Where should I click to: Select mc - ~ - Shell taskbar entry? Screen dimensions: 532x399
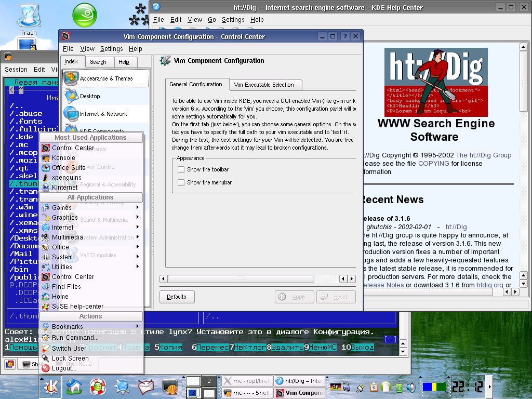(247, 393)
